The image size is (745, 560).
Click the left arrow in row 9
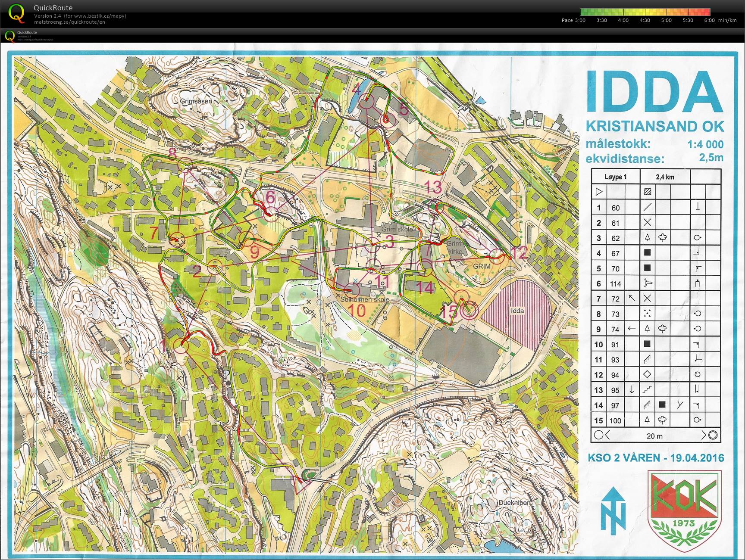tap(632, 329)
